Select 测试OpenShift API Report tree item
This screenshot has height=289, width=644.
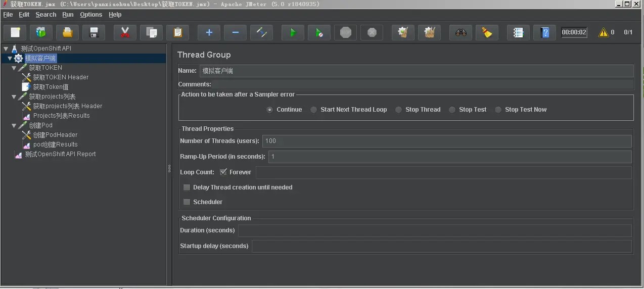point(60,154)
